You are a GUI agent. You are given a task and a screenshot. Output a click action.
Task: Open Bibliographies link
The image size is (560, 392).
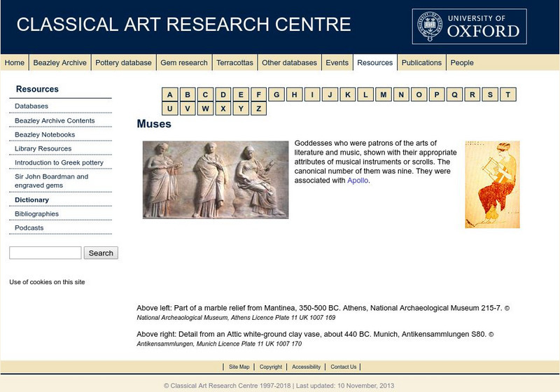click(x=36, y=214)
